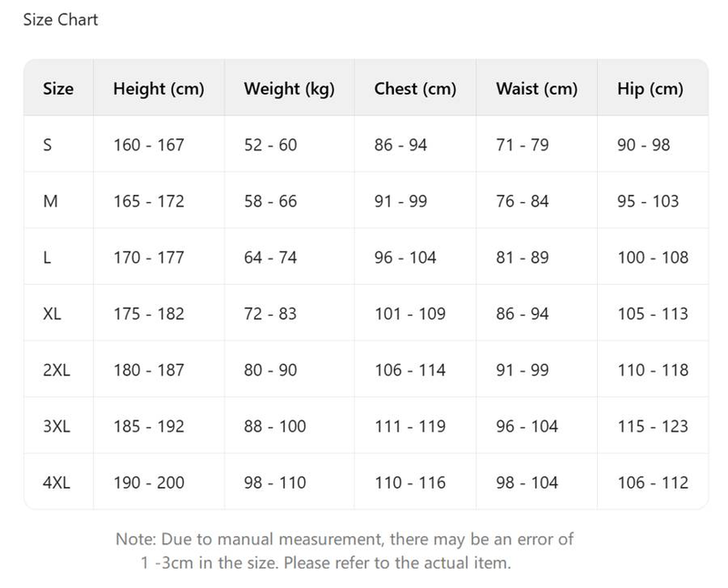
Task: Click the Size Chart heading
Action: point(60,20)
